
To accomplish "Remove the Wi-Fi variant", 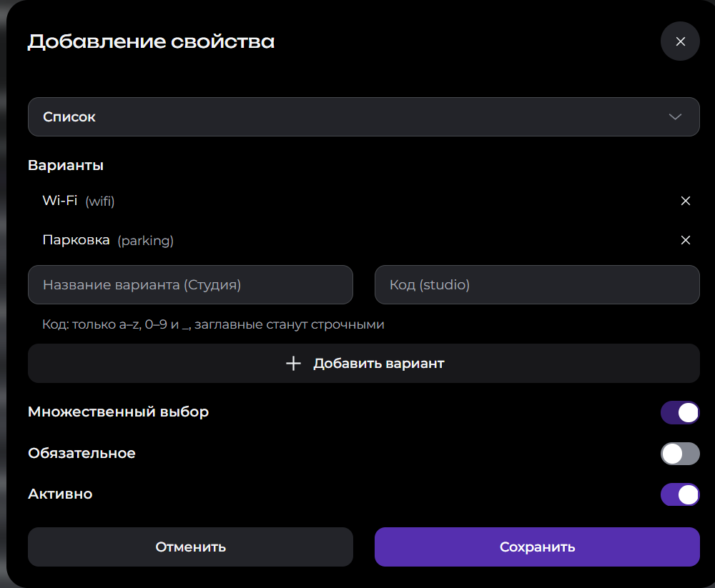I will tap(685, 201).
